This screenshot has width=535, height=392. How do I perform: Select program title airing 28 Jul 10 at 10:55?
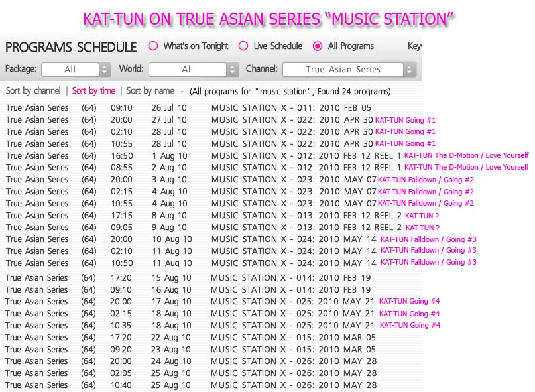click(292, 144)
